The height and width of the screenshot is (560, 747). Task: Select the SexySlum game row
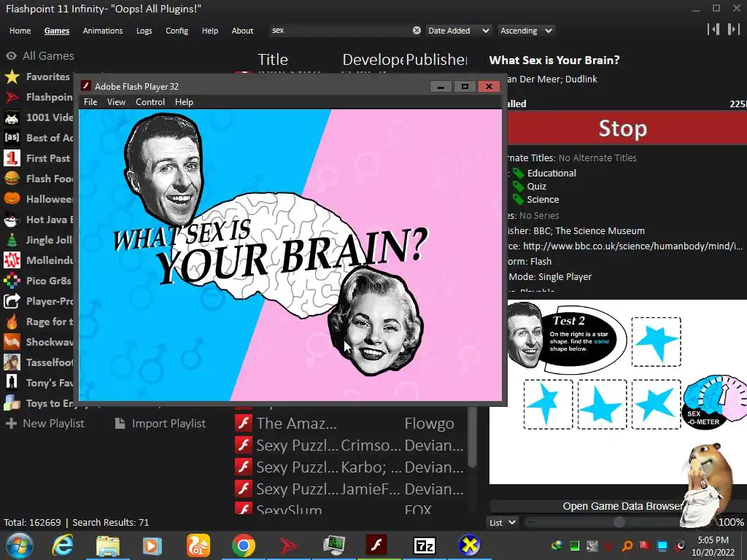[x=351, y=510]
